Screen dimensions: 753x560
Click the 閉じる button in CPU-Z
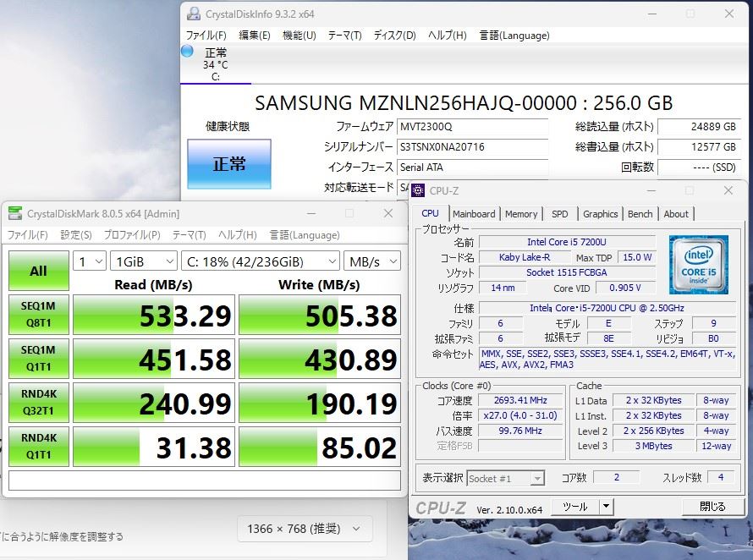click(x=712, y=506)
